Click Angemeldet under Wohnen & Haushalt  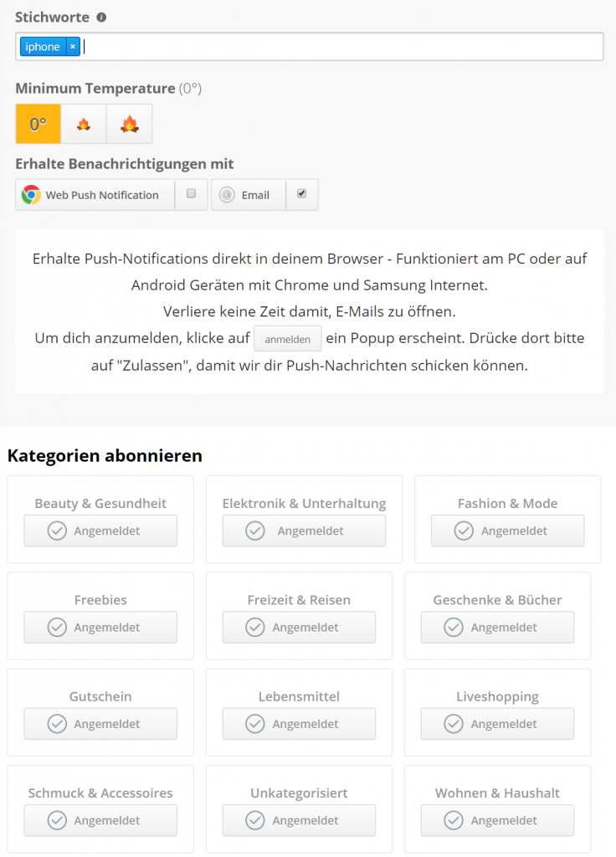point(497,821)
